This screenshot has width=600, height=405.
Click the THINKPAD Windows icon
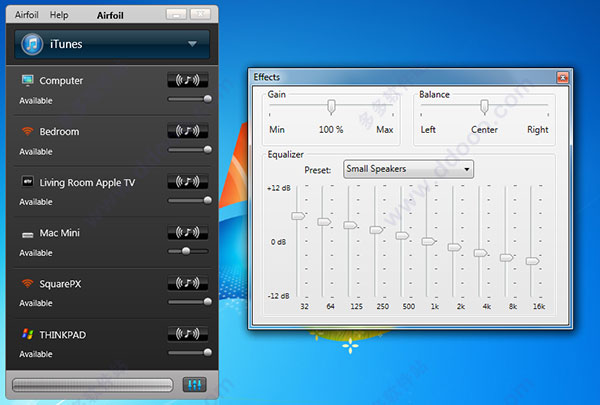pos(28,334)
